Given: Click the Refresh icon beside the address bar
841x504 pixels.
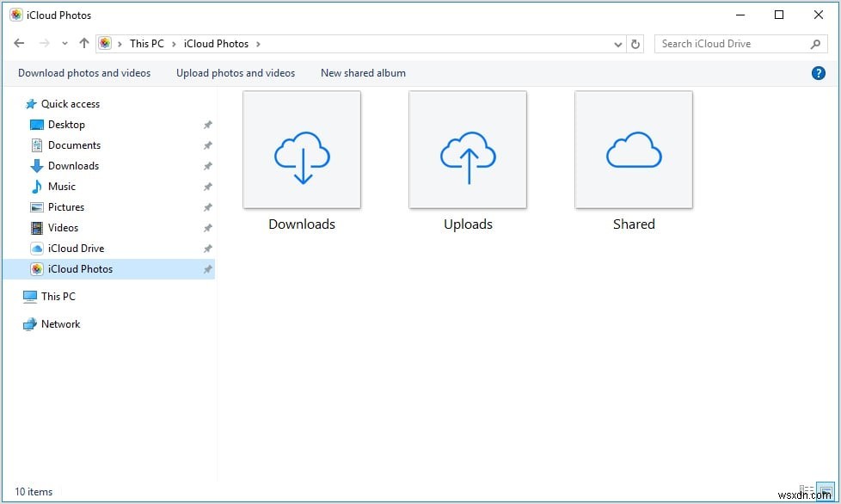Looking at the screenshot, I should (635, 43).
